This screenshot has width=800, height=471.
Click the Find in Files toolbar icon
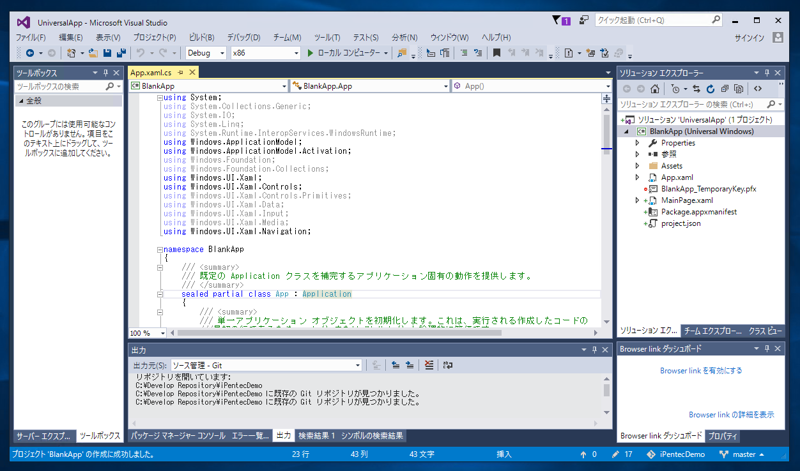[x=402, y=53]
